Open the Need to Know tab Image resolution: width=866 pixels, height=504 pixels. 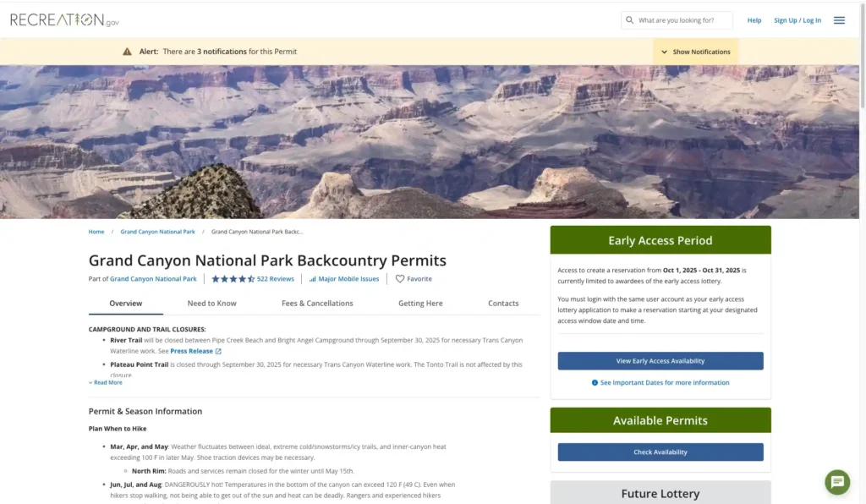point(212,303)
